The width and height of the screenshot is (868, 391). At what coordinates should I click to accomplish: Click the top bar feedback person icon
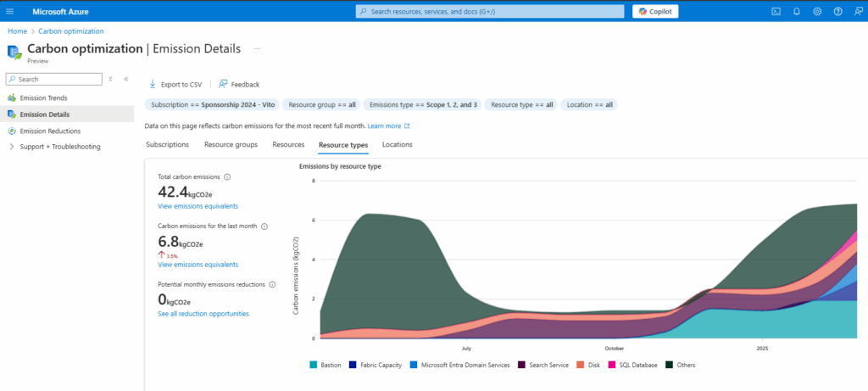[x=858, y=11]
